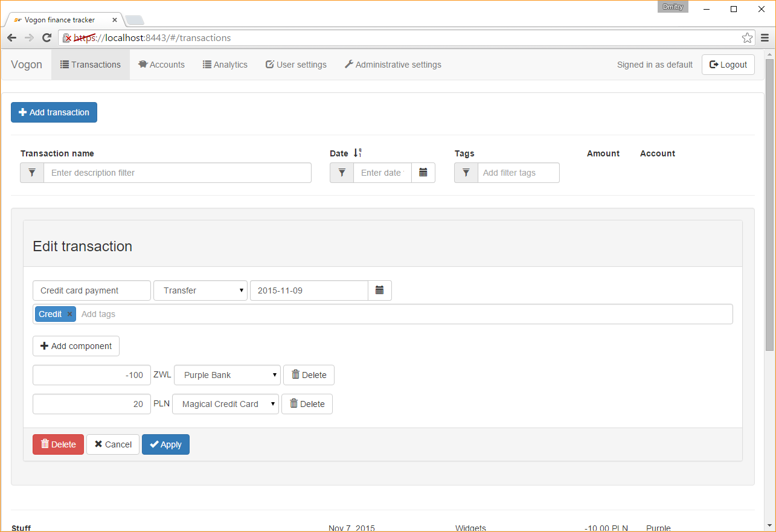
Task: Click the Add component button
Action: [x=75, y=346]
